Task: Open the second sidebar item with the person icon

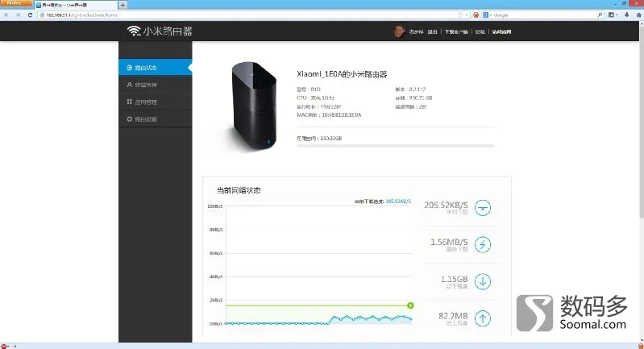Action: [x=156, y=85]
